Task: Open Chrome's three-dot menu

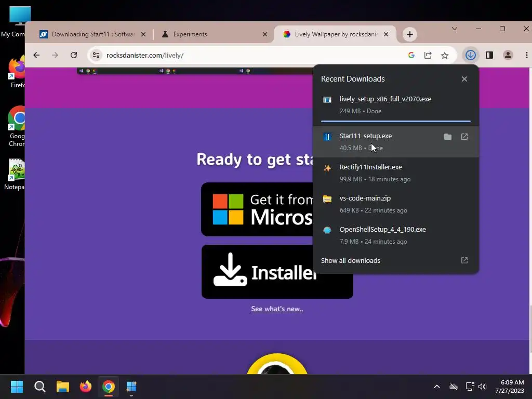Action: pyautogui.click(x=526, y=55)
